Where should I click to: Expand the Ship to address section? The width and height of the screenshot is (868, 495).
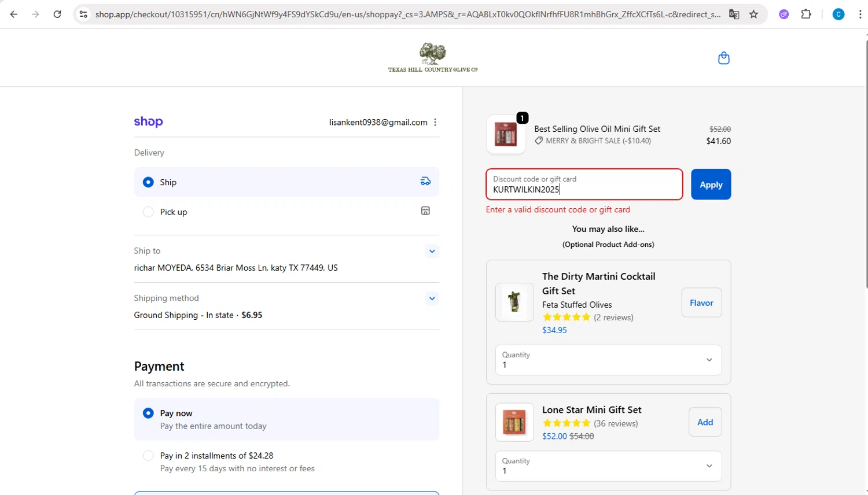pyautogui.click(x=432, y=251)
